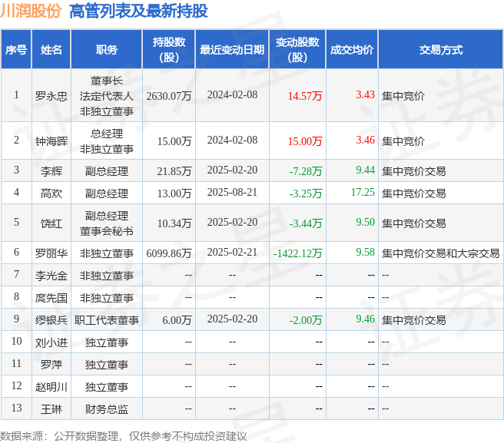Click holdings value 10.34万
The height and width of the screenshot is (443, 504).
(x=174, y=223)
